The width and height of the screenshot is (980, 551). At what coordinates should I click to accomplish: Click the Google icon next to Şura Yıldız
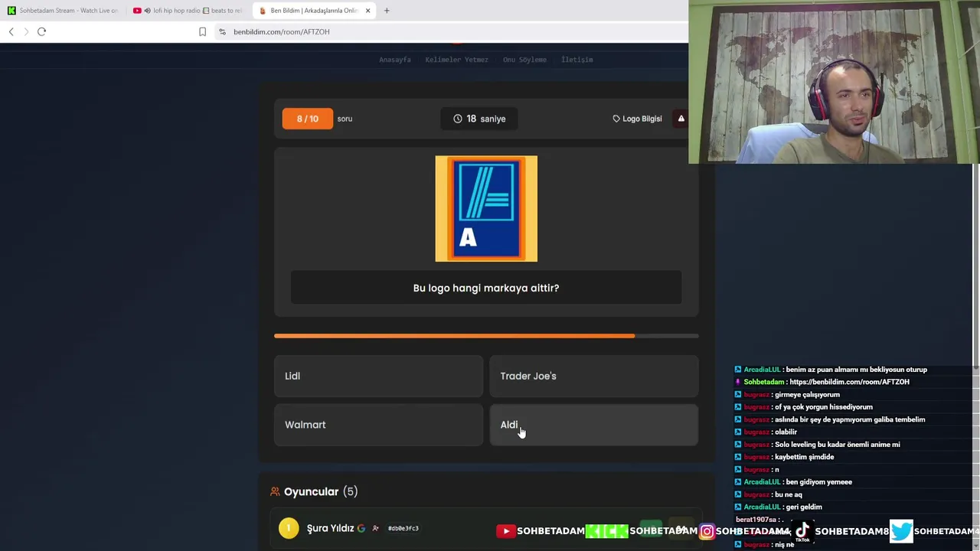click(361, 528)
